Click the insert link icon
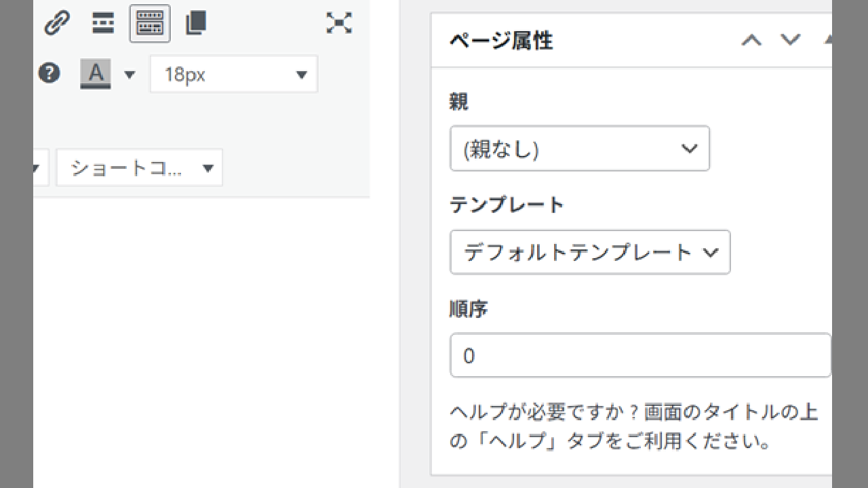The image size is (868, 488). 57,24
